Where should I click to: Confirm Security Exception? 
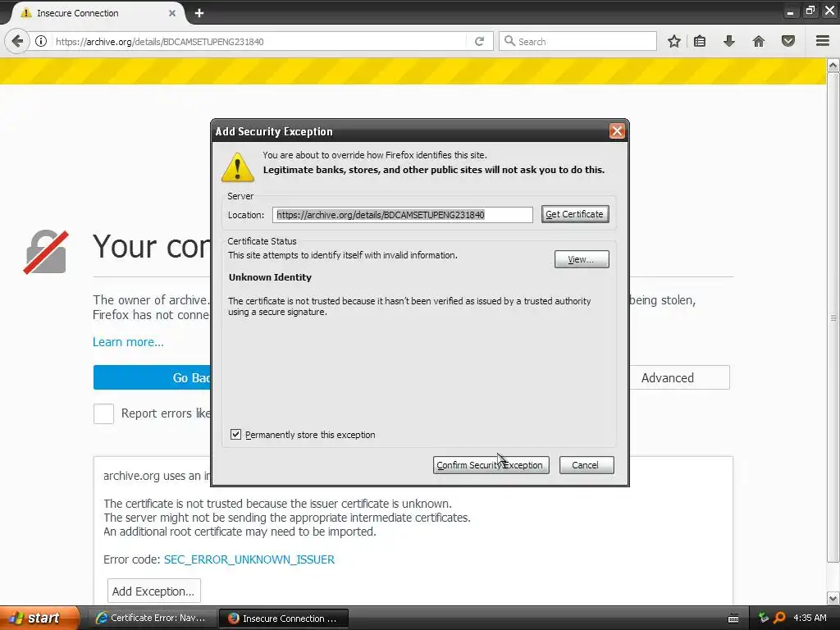(x=491, y=465)
